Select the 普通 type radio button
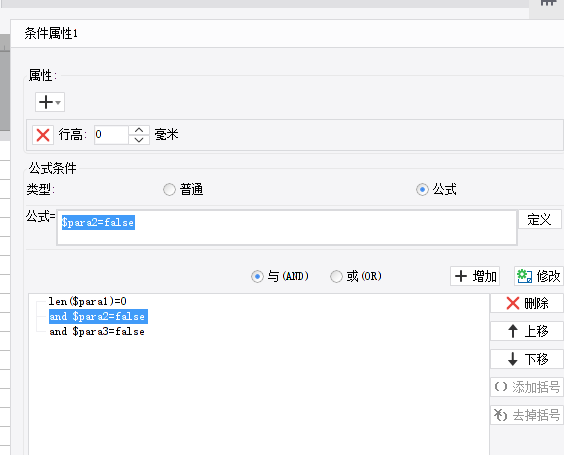The height and width of the screenshot is (455, 564). 169,189
